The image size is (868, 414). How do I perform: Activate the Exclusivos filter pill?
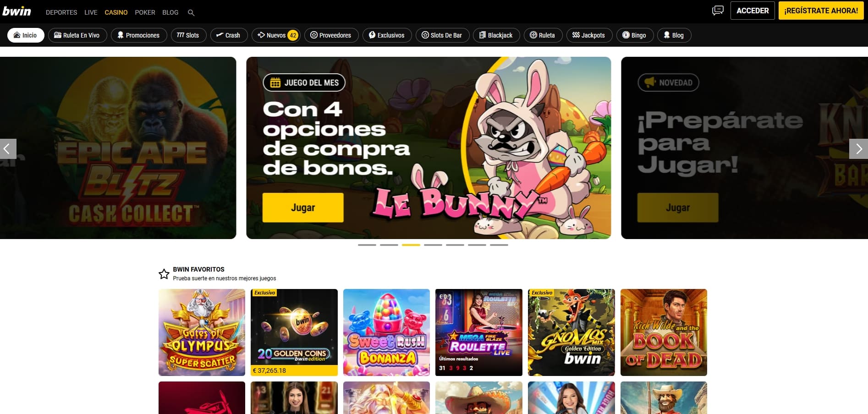click(x=387, y=35)
